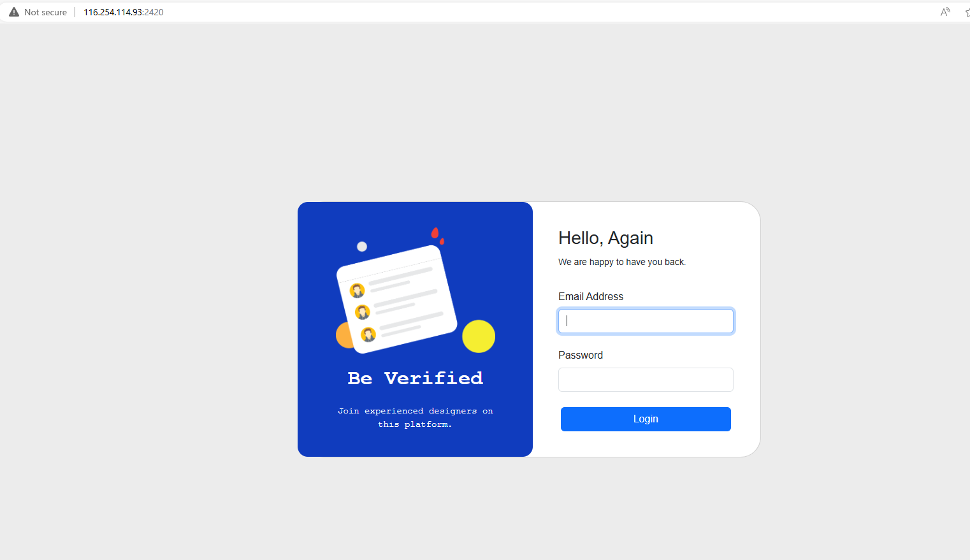This screenshot has height=560, width=970.
Task: Click the Email Address label
Action: tap(591, 296)
